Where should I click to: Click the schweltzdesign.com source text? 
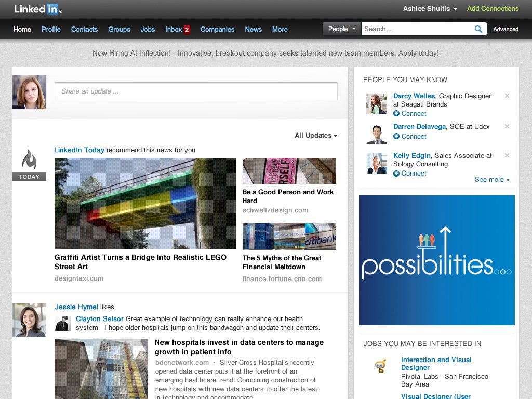(275, 210)
